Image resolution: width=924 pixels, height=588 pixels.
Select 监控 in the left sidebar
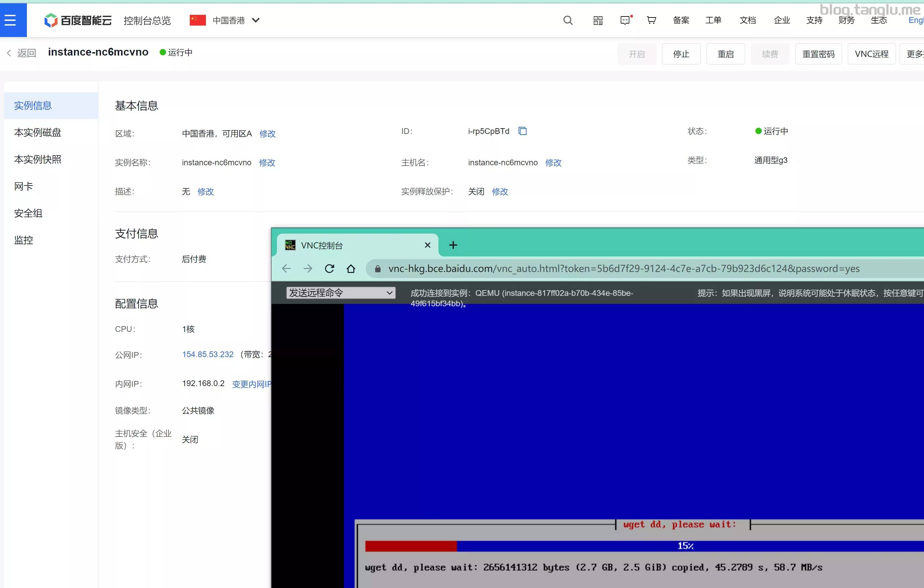[24, 240]
